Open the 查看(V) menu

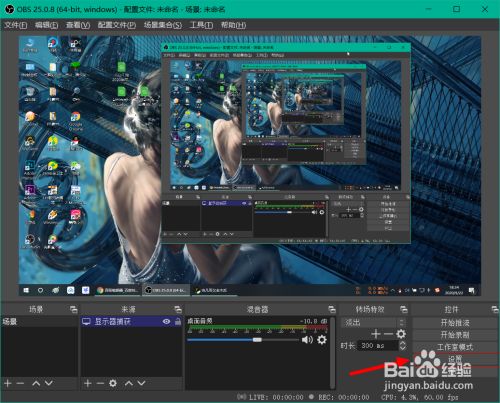(x=78, y=25)
